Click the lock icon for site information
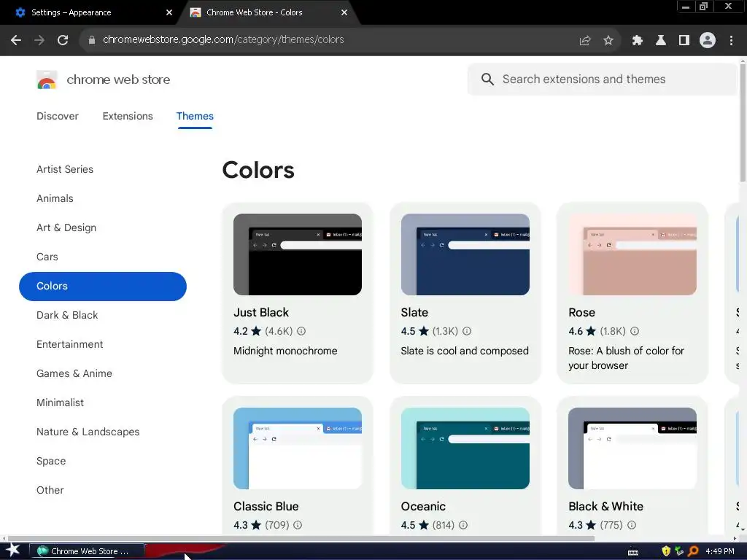The width and height of the screenshot is (747, 560). (x=92, y=40)
